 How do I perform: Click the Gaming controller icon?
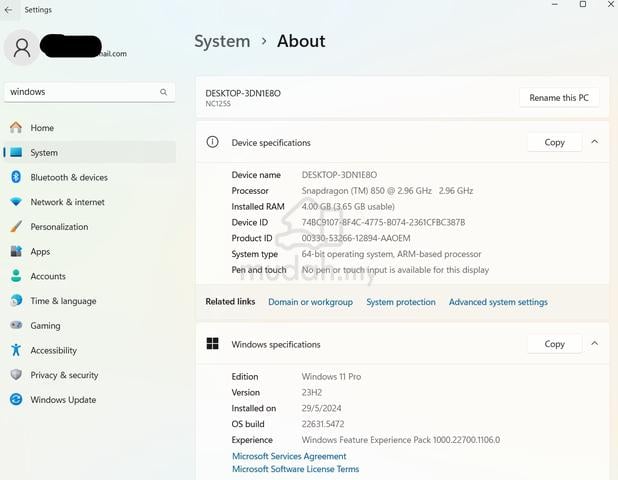click(x=16, y=325)
